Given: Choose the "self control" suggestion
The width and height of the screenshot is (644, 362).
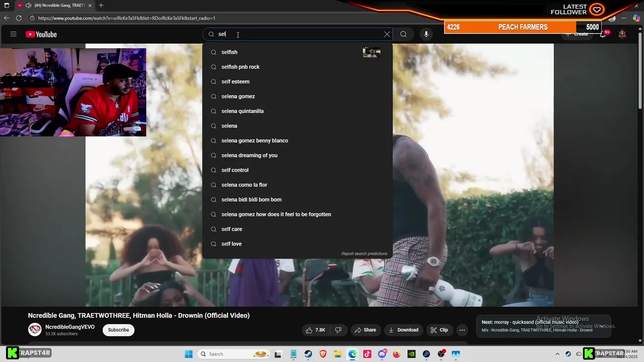Looking at the screenshot, I should [297, 170].
